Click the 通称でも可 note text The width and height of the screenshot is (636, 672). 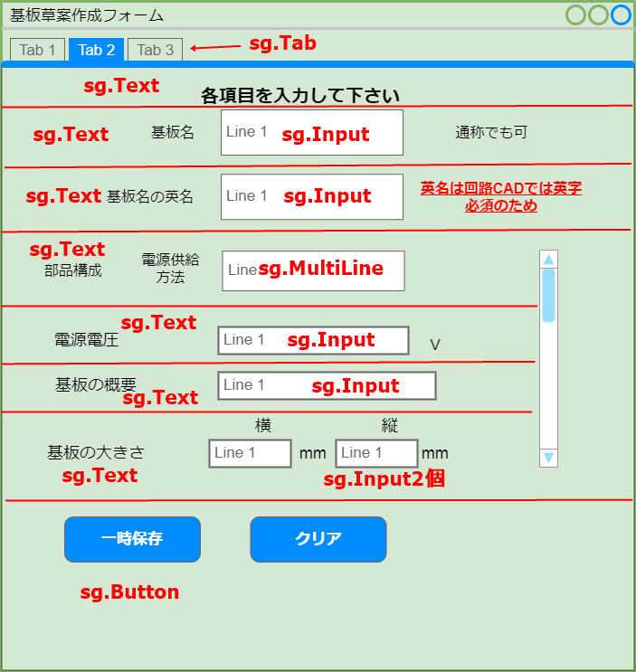(x=491, y=132)
